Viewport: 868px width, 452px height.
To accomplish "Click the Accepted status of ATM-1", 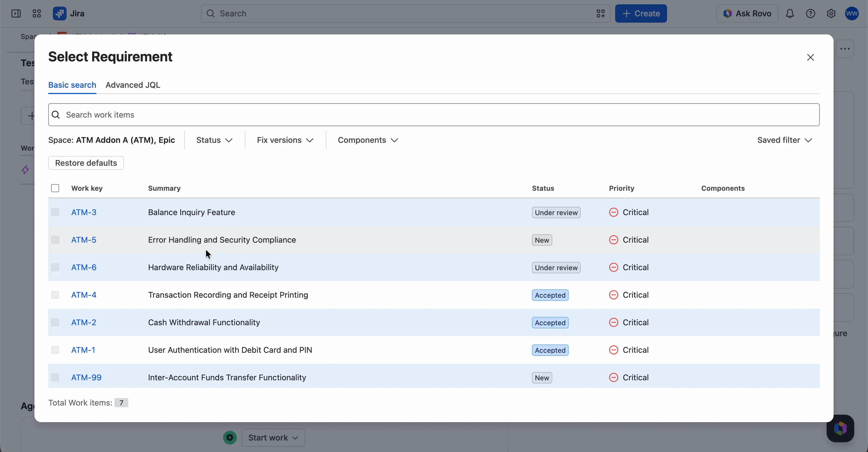I will tap(550, 350).
